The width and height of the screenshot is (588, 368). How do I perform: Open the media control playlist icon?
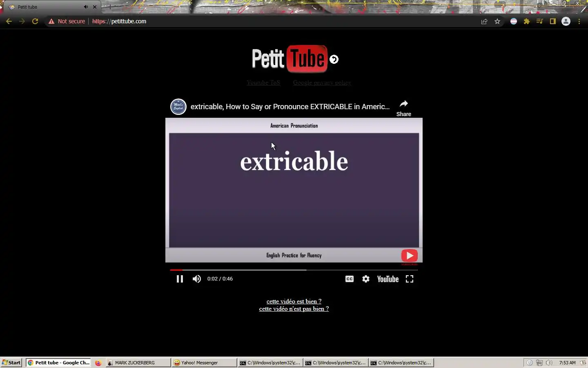click(540, 21)
